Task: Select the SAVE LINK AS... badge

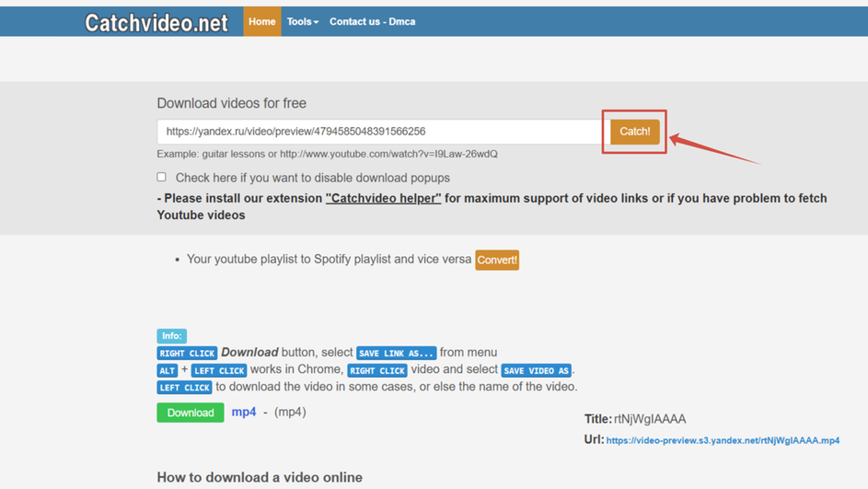Action: [396, 353]
